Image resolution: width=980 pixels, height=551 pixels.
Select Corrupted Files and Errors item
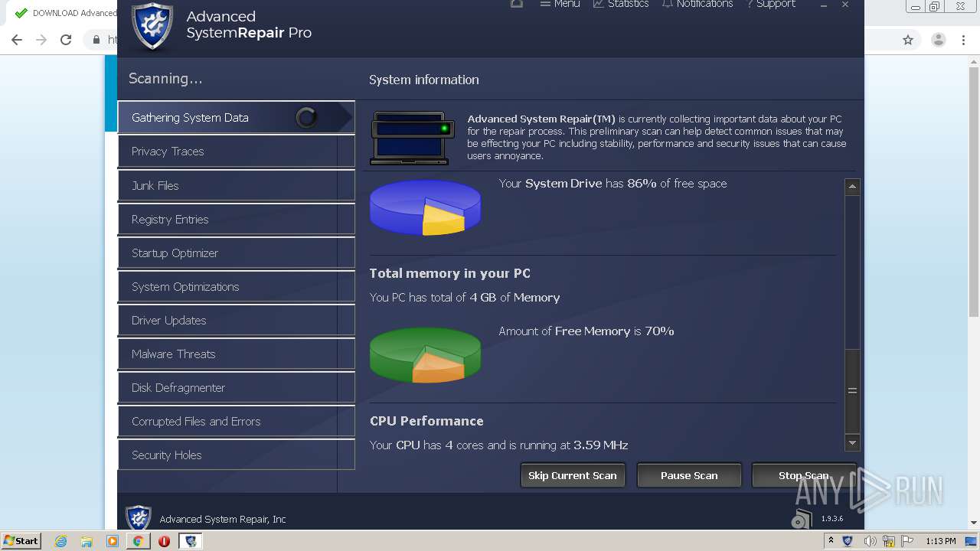(236, 421)
